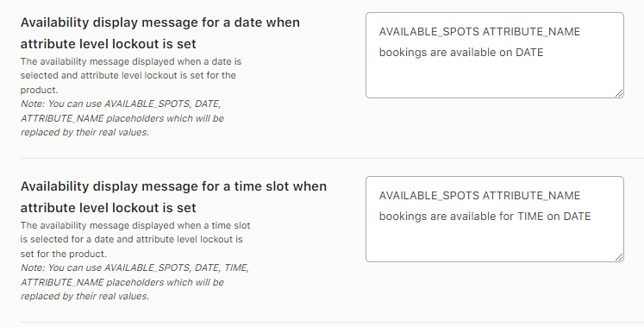The image size is (644, 327).
Task: Click description 'The availability message displayed when a date is'
Action: point(131,61)
